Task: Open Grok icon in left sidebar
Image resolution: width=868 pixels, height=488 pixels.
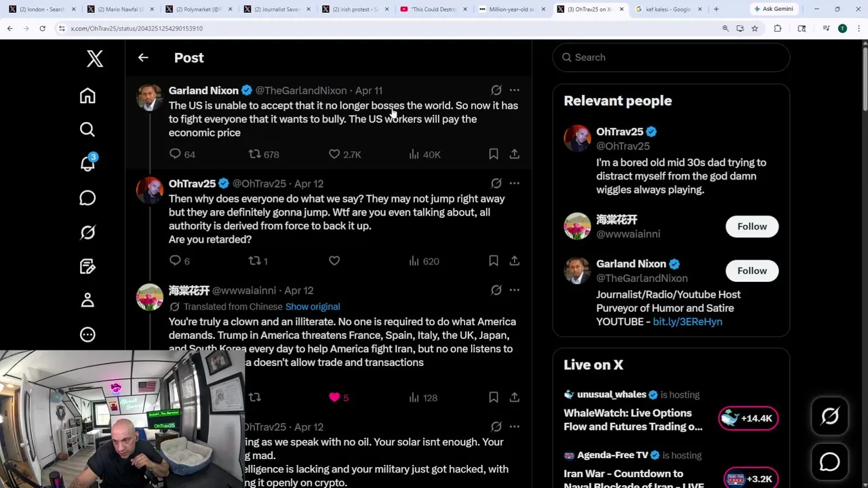Action: pos(87,232)
